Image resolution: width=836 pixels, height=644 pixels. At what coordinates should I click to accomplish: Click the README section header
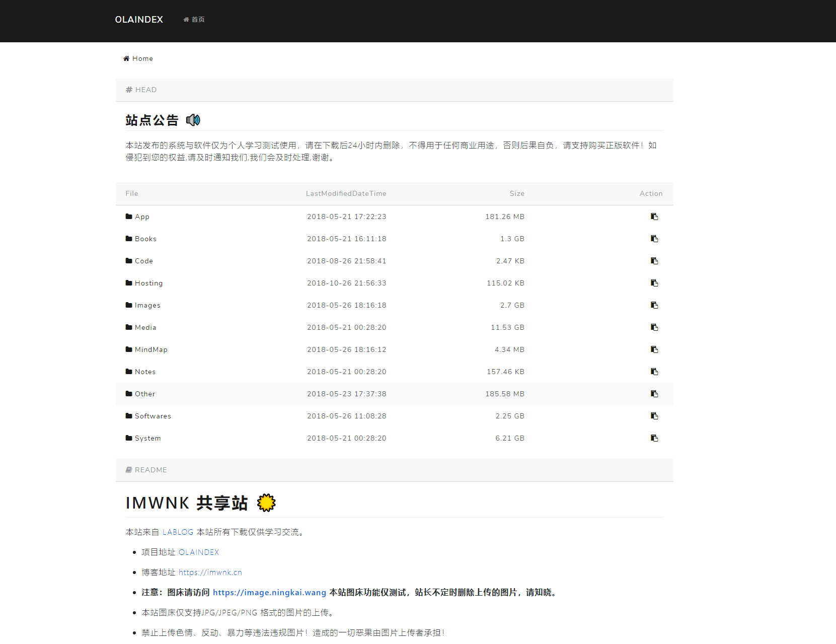pyautogui.click(x=395, y=470)
